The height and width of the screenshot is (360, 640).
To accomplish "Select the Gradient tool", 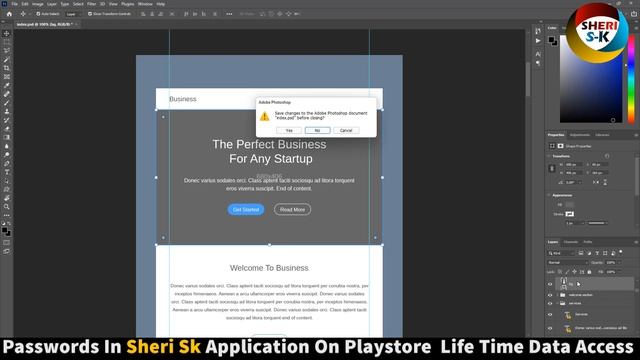I will (x=7, y=137).
